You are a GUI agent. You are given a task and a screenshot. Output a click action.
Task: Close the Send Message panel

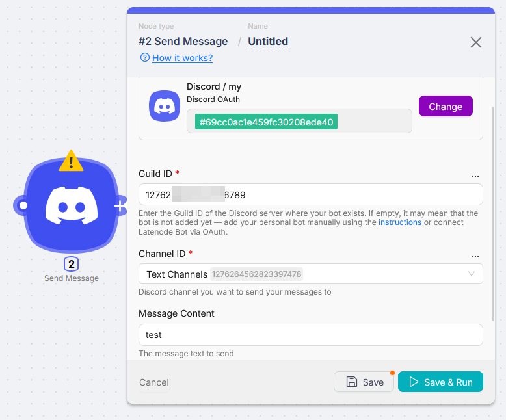pos(476,42)
